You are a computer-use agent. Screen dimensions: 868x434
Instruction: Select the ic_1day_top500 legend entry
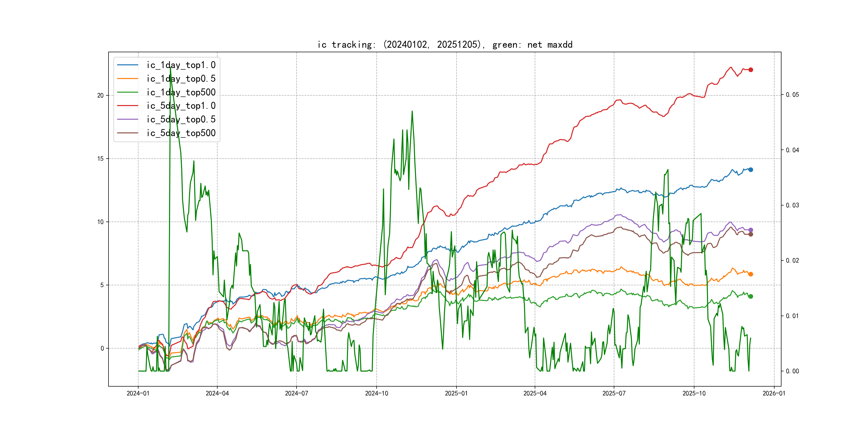181,92
